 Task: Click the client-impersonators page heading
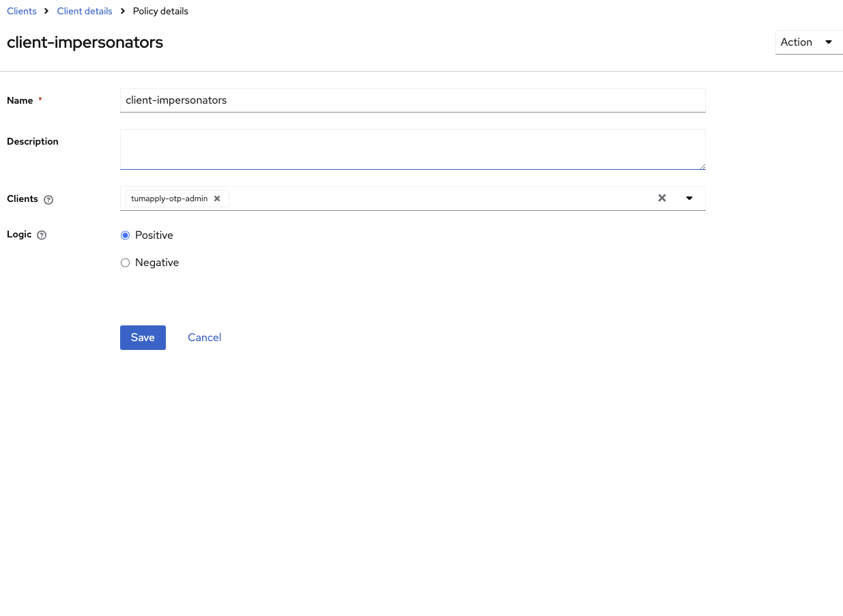point(85,42)
